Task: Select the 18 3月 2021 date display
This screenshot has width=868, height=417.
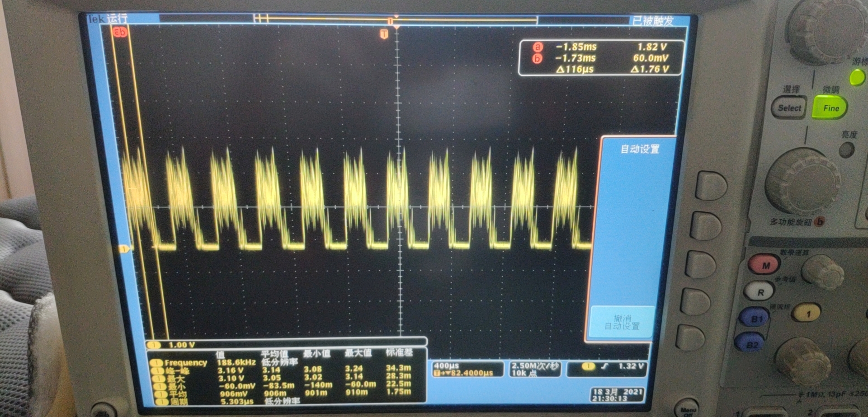Action: pos(618,392)
